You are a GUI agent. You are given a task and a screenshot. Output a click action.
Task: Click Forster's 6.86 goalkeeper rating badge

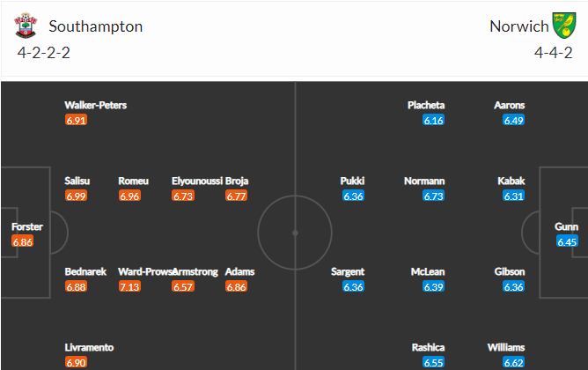point(23,241)
